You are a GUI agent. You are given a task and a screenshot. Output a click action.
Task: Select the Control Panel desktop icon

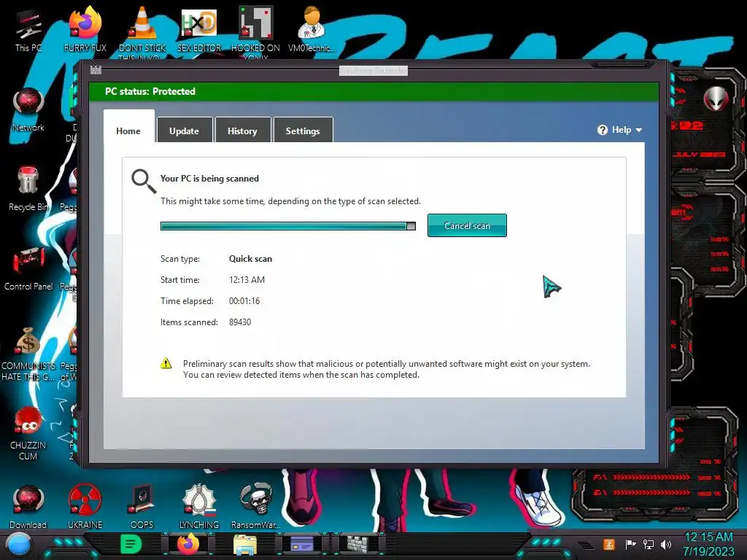click(28, 268)
